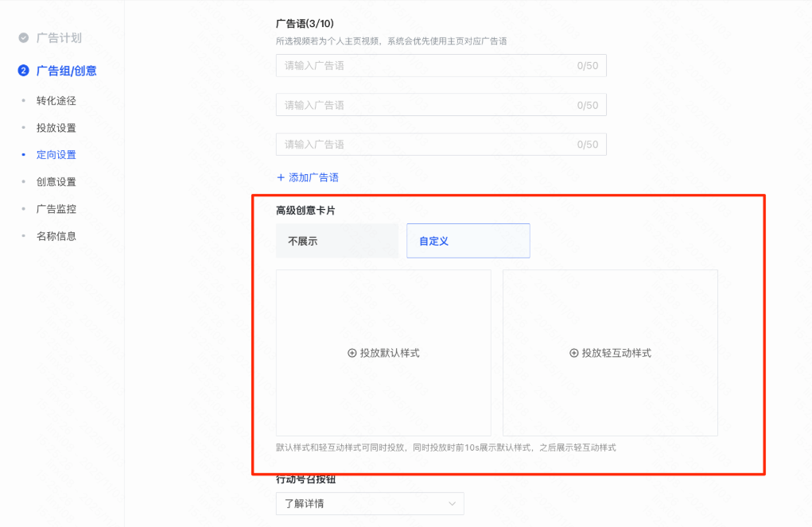Click the dot marker beside 广告监控
The width and height of the screenshot is (812, 527).
(25, 208)
